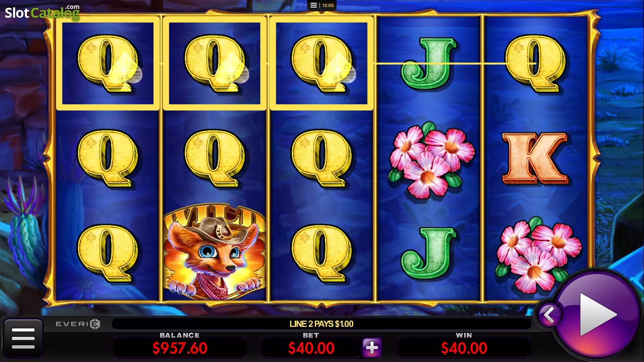Click the Everi logo
644x362 pixels.
(x=78, y=324)
